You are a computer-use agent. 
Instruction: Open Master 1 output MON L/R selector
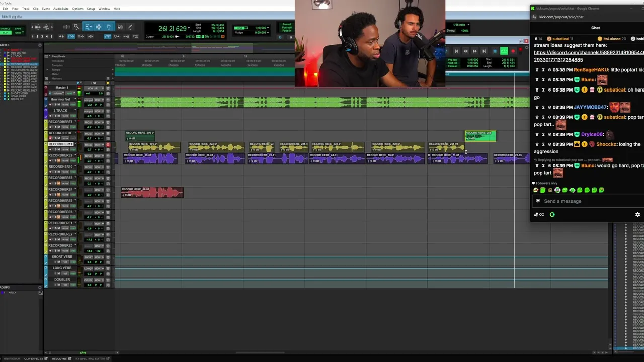93,88
